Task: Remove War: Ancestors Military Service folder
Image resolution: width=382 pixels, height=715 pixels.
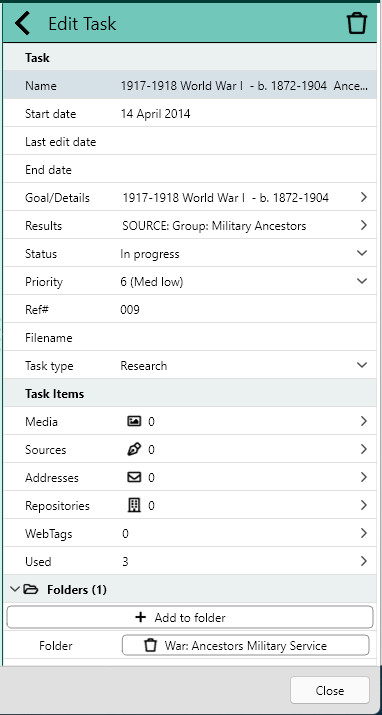Action: 245,646
